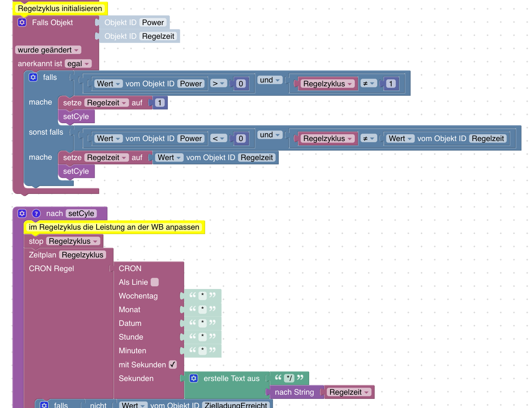
Task: Open the "Regelzeit" variable dropdown in "nach String"
Action: [x=349, y=392]
